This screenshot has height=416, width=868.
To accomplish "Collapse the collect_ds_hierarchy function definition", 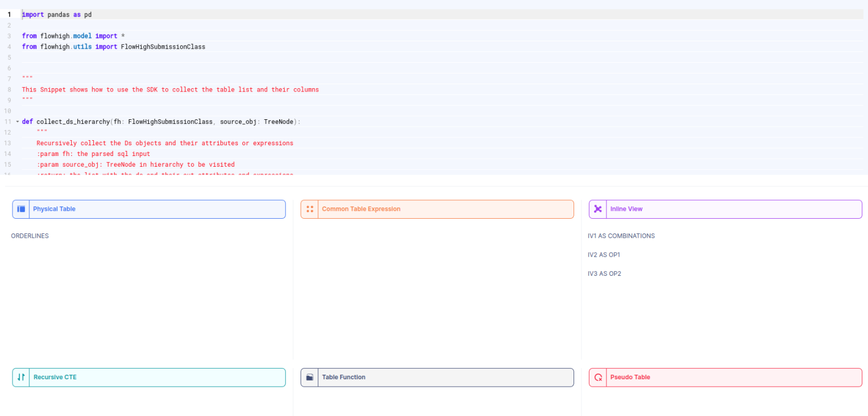I will click(x=16, y=122).
